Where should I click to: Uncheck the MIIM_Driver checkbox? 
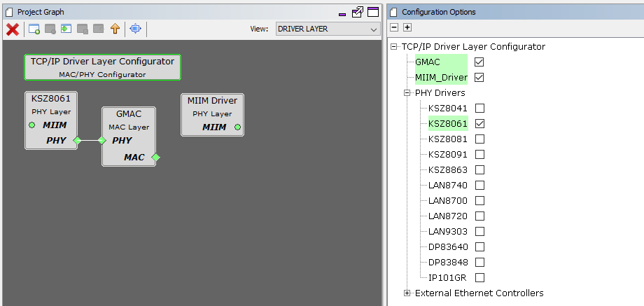[479, 77]
